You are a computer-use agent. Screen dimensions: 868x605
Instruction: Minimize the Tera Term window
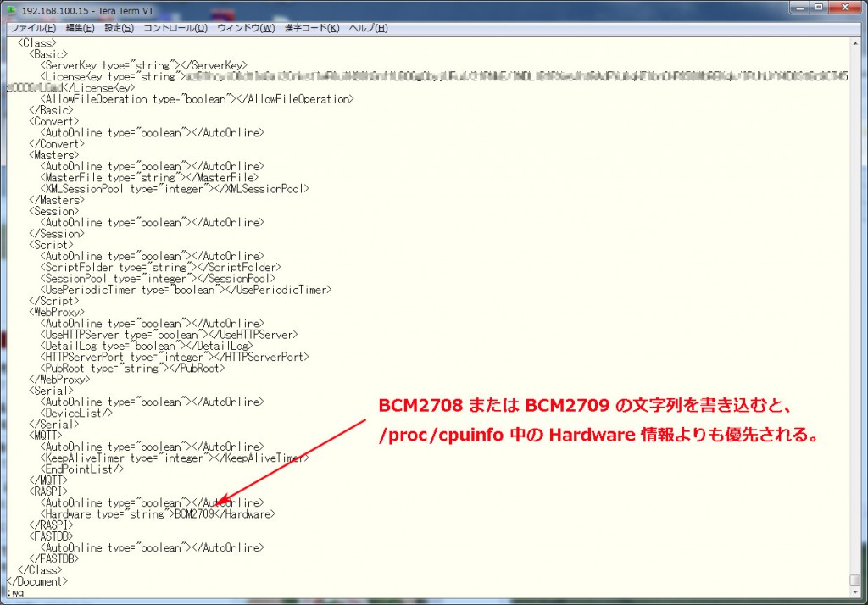(x=800, y=8)
